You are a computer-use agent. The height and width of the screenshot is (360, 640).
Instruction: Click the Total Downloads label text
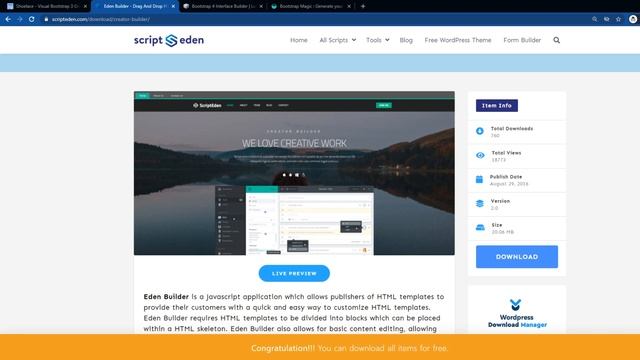point(512,129)
